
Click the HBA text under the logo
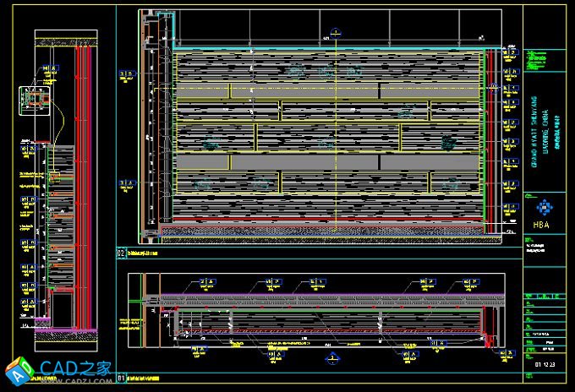pyautogui.click(x=542, y=226)
